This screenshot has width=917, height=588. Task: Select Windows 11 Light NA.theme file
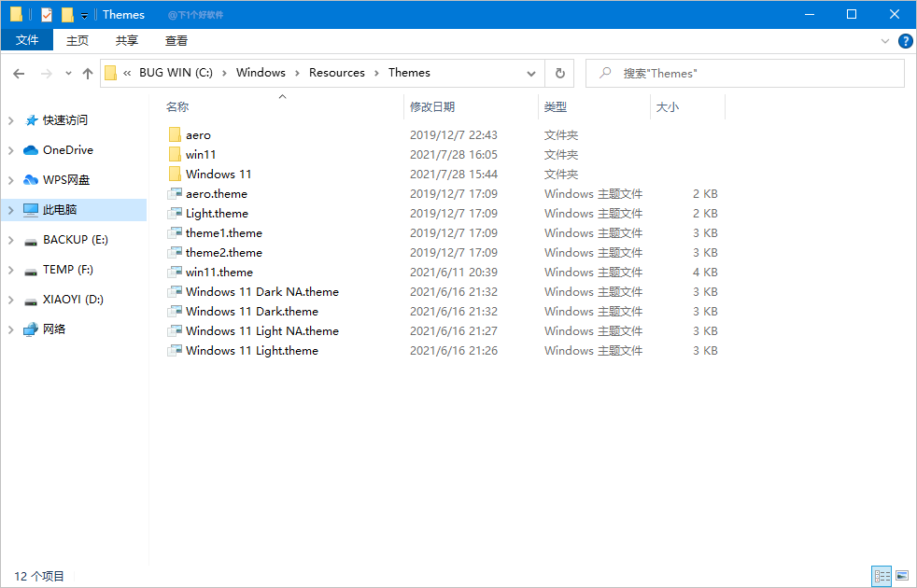(262, 330)
